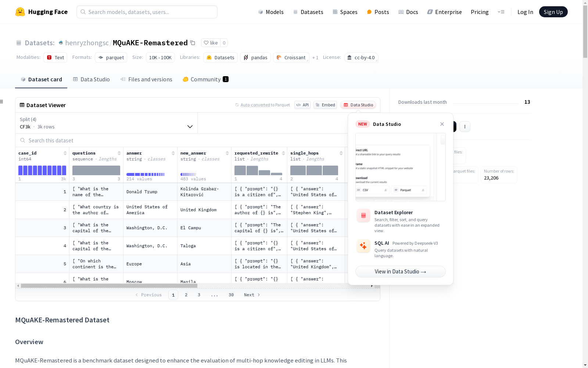The width and height of the screenshot is (588, 368).
Task: Open the three-dot more options button
Action: pyautogui.click(x=465, y=127)
